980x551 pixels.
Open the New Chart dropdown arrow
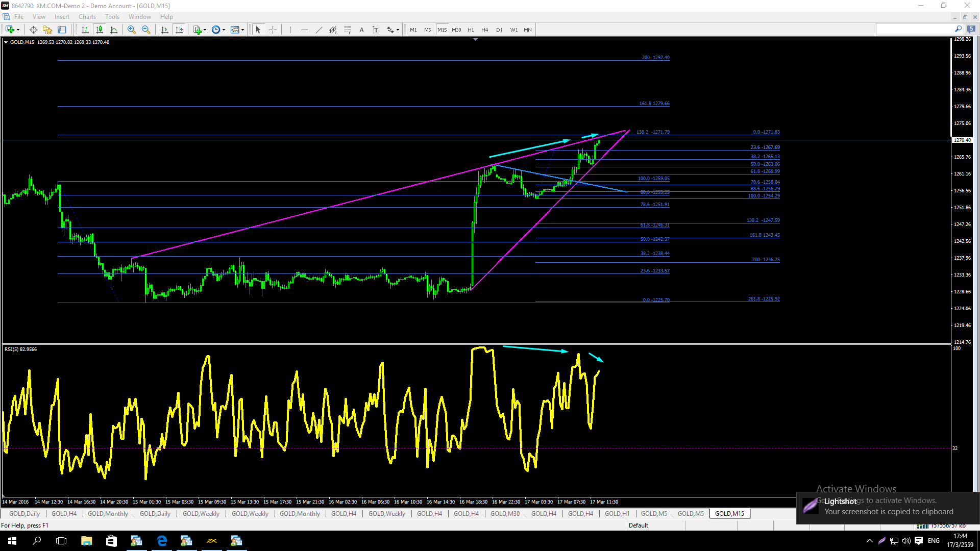(x=18, y=30)
